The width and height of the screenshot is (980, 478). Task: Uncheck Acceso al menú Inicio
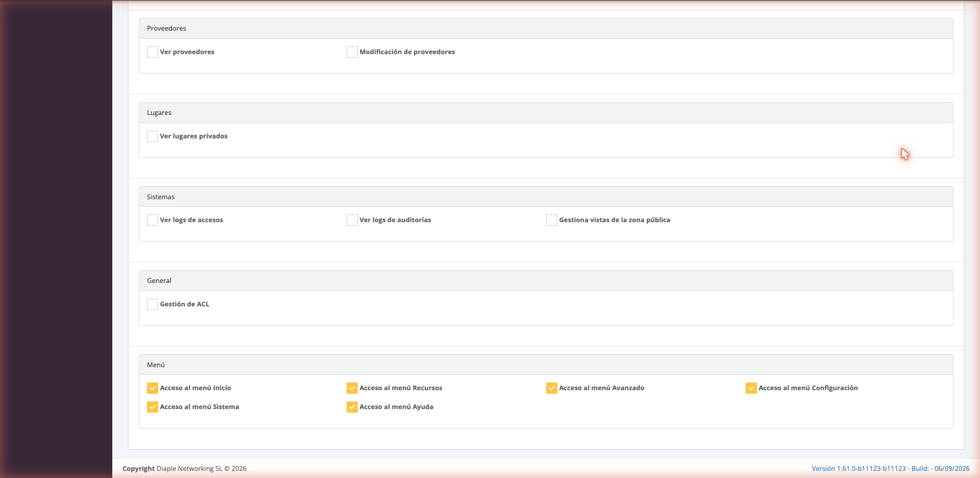152,388
